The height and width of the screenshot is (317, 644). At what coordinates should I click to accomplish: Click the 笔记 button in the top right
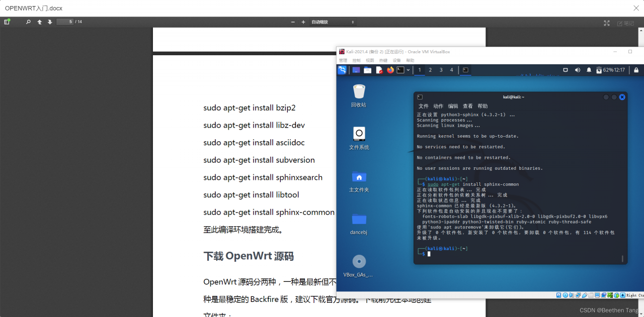(x=626, y=22)
